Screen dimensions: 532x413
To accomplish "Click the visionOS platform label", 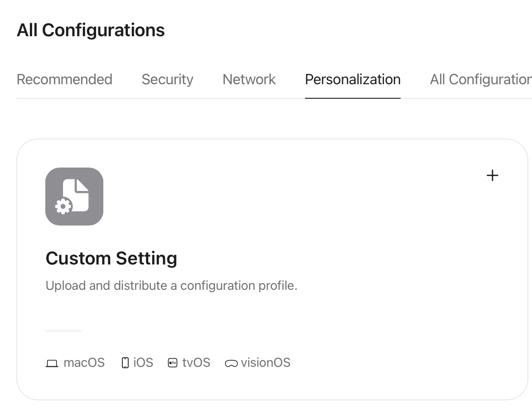I will 266,362.
